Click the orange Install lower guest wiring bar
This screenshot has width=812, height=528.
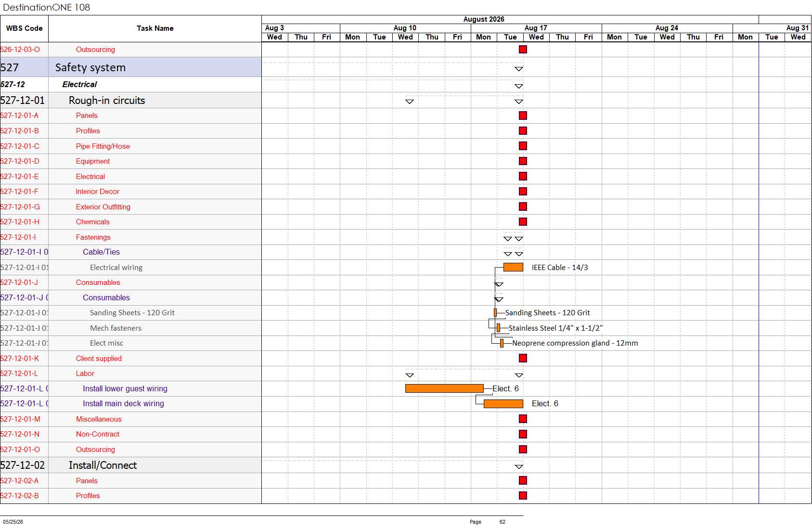(444, 388)
